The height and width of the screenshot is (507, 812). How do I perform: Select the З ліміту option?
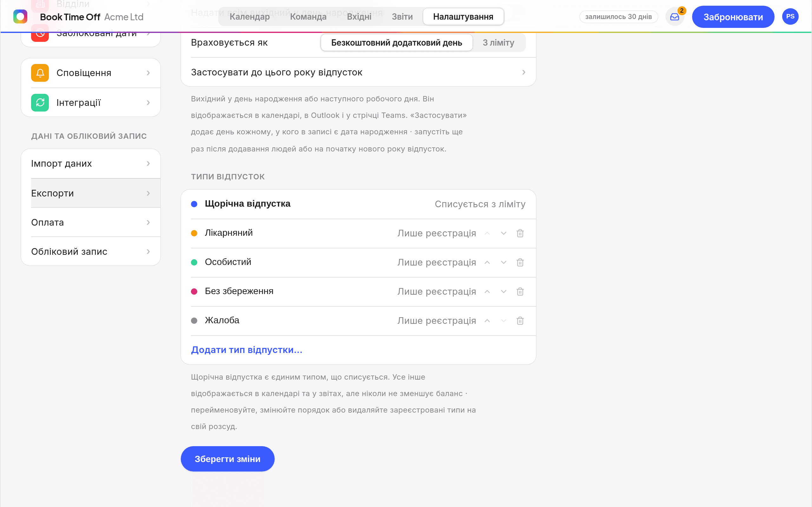point(499,42)
